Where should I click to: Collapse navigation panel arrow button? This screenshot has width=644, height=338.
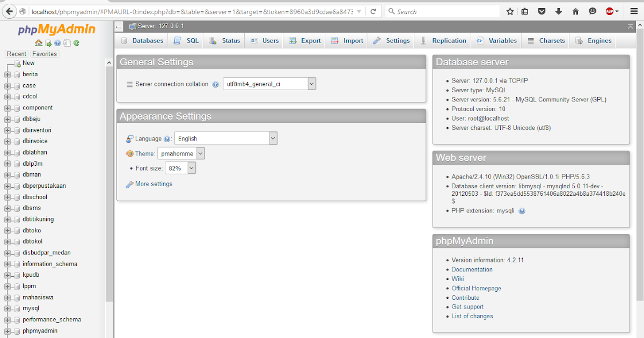tap(119, 26)
